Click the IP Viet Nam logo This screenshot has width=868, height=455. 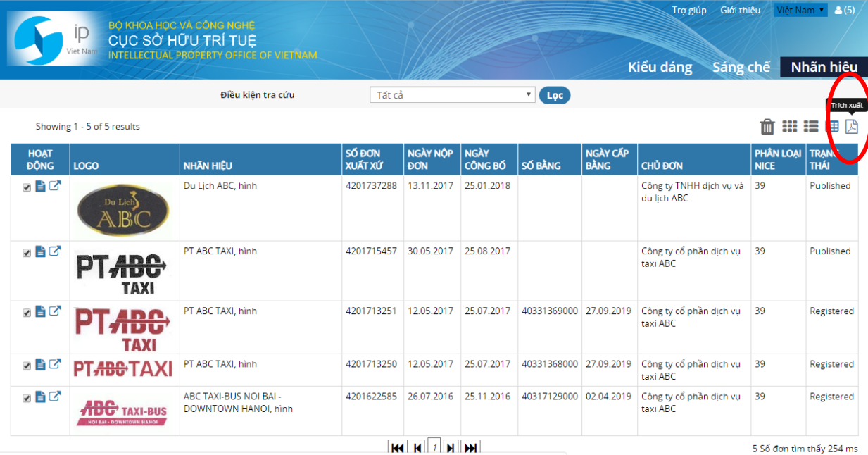coord(56,39)
